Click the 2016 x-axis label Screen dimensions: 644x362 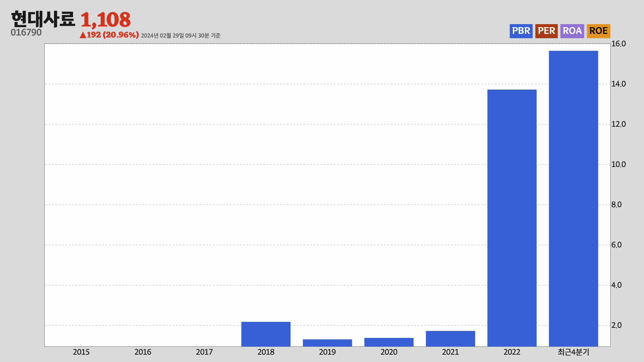(x=143, y=352)
